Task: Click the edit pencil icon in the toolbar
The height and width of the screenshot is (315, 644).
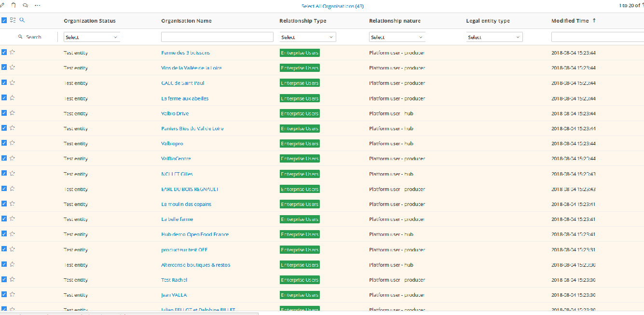Action: [2, 5]
